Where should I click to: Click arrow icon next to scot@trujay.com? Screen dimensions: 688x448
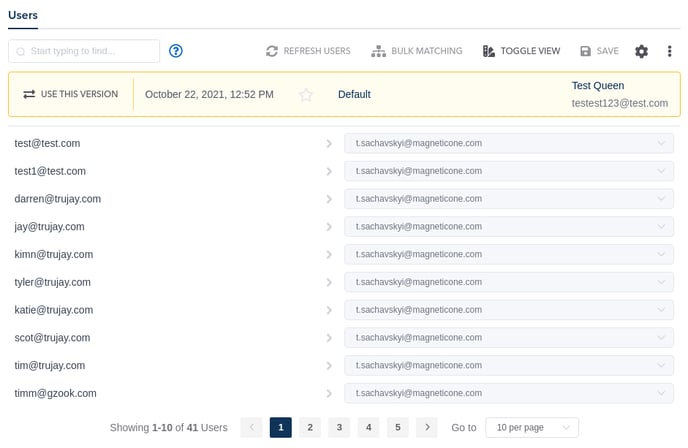pyautogui.click(x=329, y=338)
